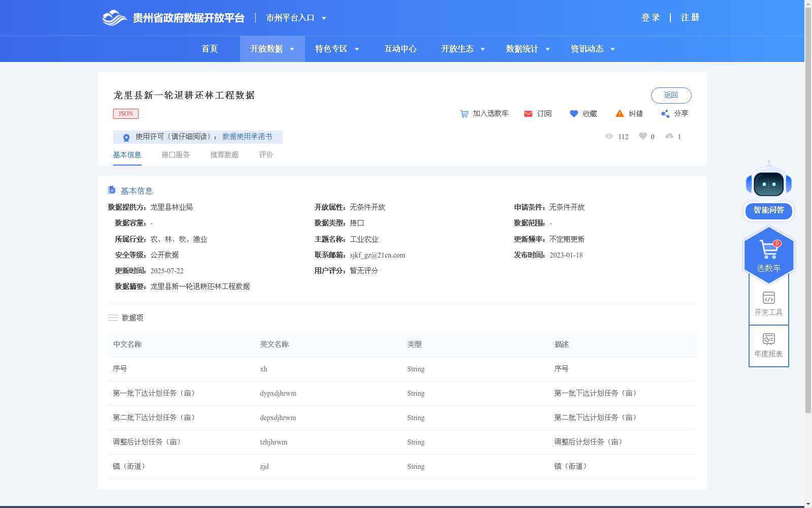Click the warning triangle icon for 纠错
This screenshot has width=812, height=508.
(x=620, y=113)
